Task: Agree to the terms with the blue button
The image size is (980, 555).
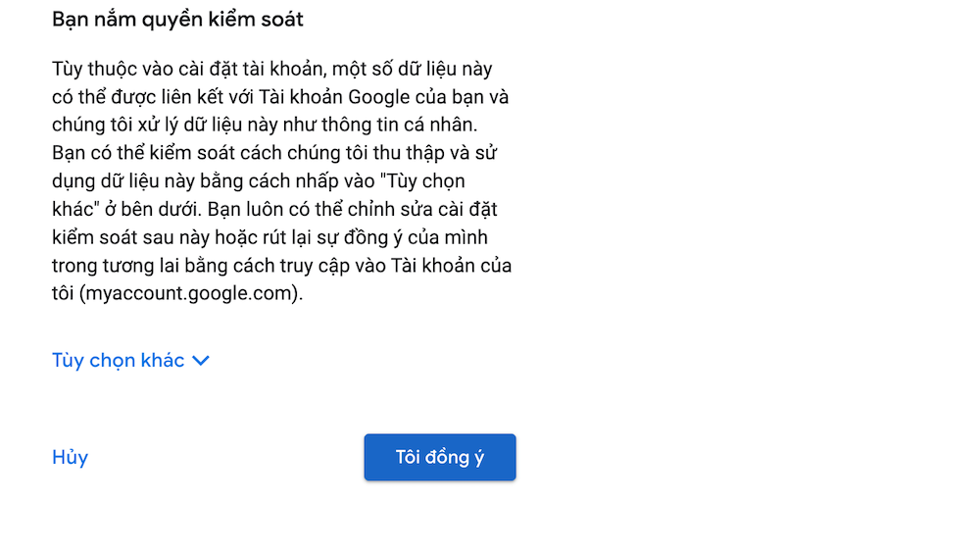Action: (x=440, y=458)
